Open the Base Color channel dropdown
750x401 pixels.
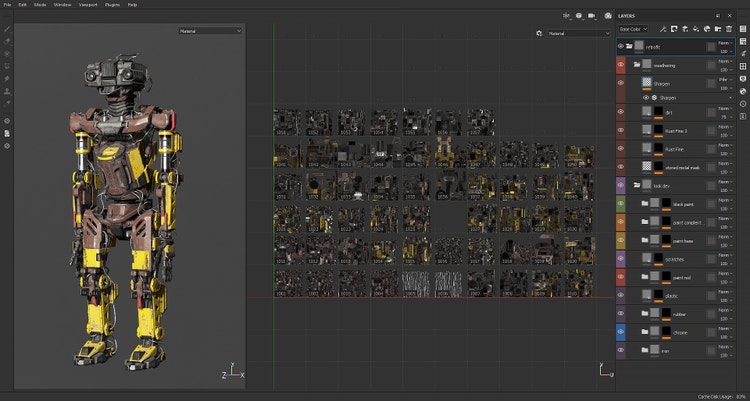[633, 30]
